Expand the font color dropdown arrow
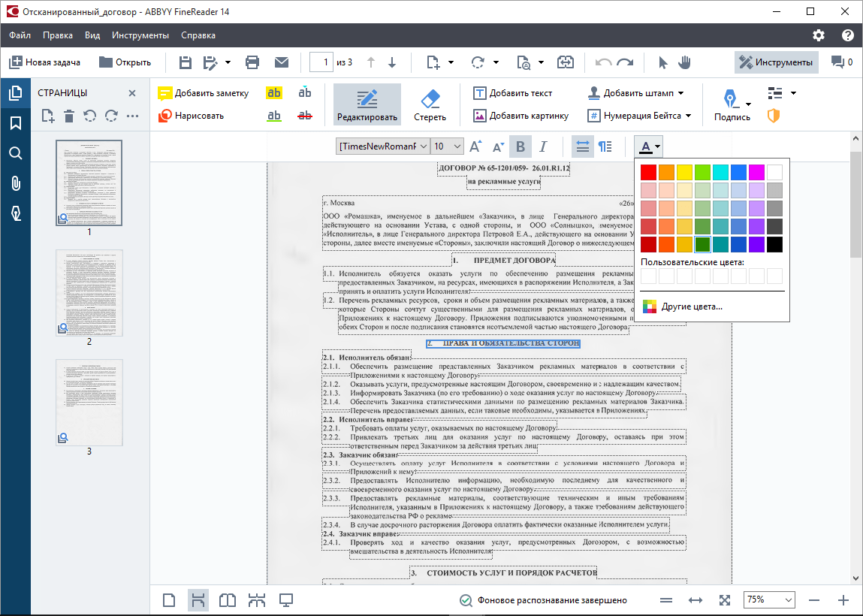 658,146
